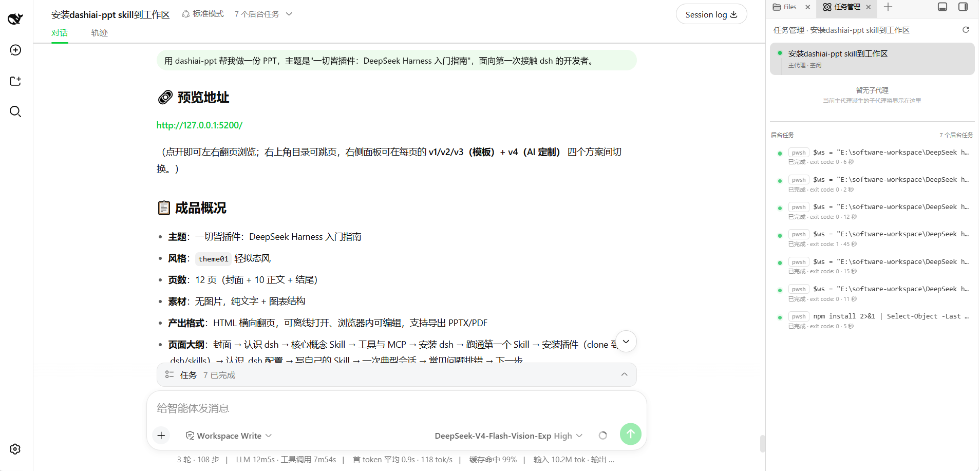Open the pwsh task that took 11 秒
This screenshot has height=471, width=980.
872,293
